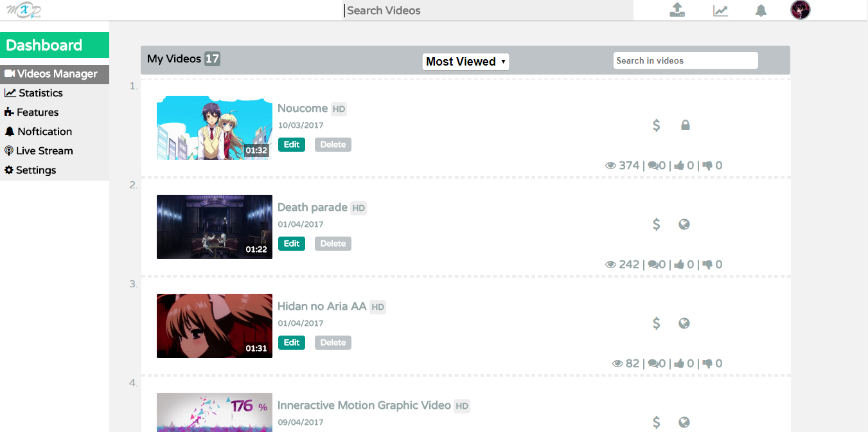Open Videos Manager in the sidebar

click(x=55, y=74)
